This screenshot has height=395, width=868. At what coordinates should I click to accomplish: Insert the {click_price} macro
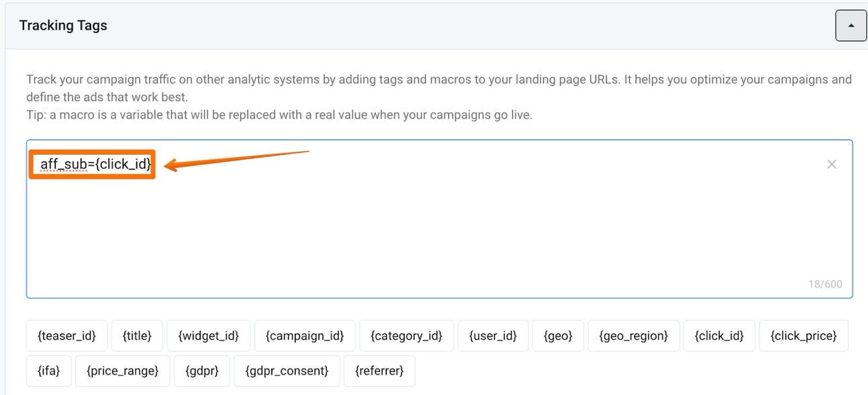(804, 335)
